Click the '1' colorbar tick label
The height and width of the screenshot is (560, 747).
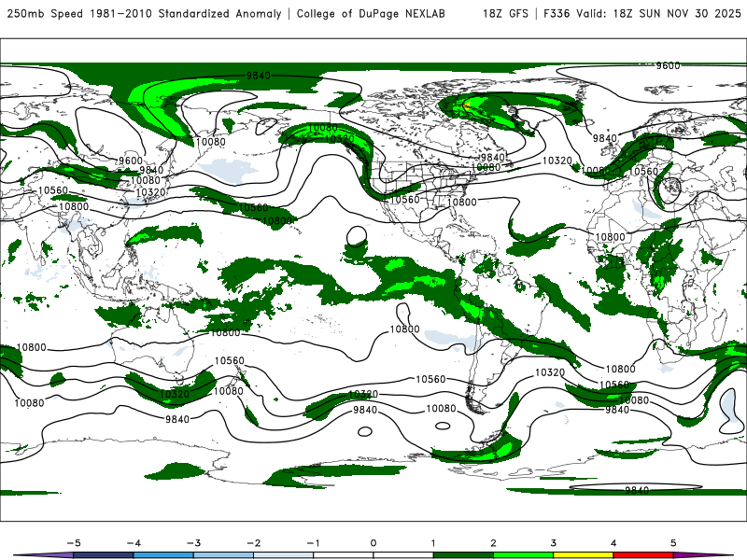433,543
